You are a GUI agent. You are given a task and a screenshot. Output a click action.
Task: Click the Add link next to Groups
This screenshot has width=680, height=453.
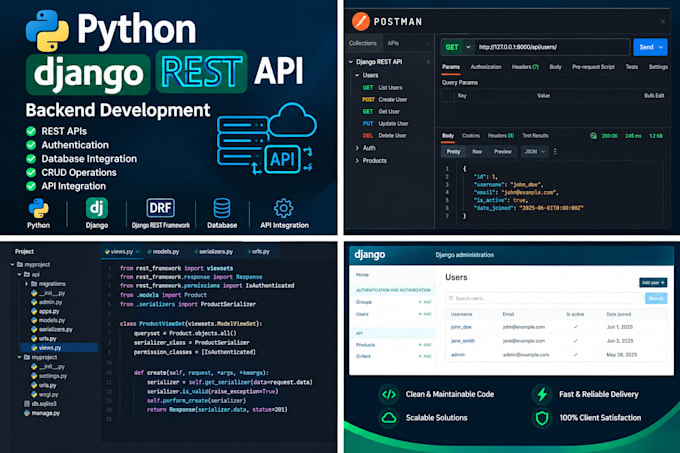coord(425,302)
